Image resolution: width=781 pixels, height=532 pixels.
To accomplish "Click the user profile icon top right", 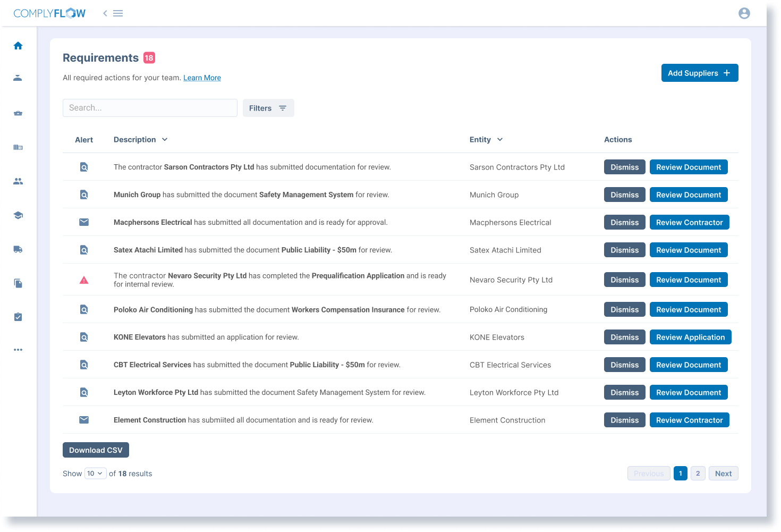I will 744,13.
